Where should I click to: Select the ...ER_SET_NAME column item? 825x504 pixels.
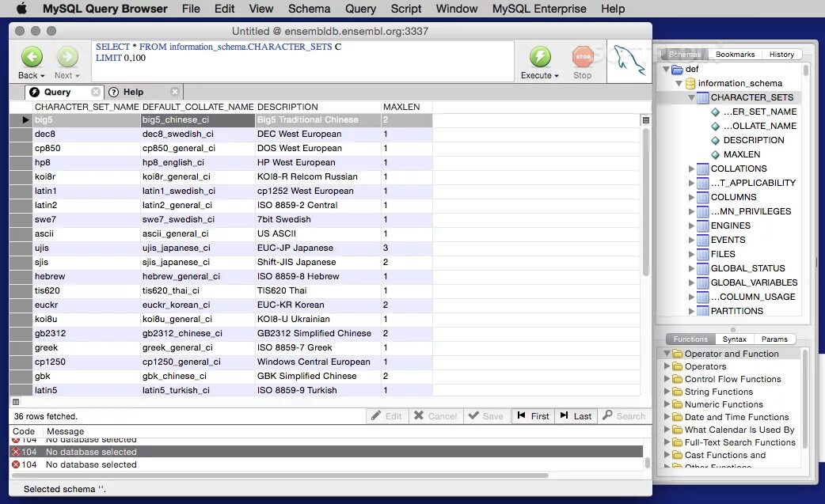[x=760, y=112]
